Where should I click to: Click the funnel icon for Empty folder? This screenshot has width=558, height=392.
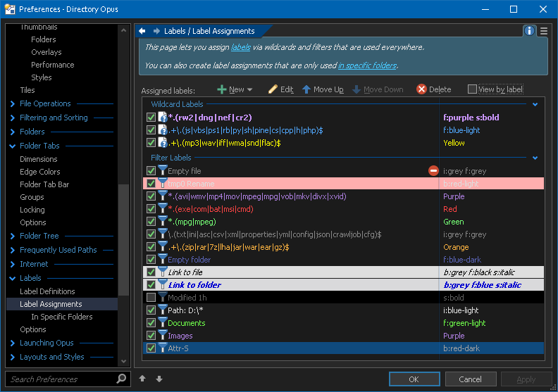[x=162, y=259]
